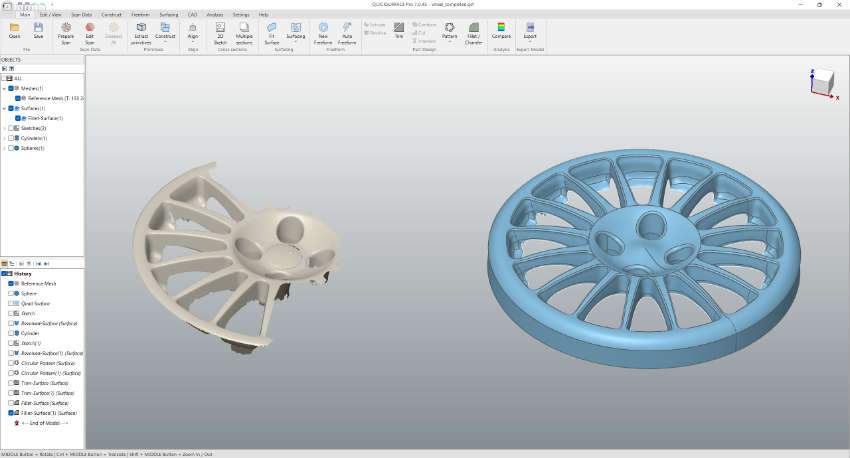Click the Fit Surface icon
This screenshot has height=458, width=850.
(x=272, y=34)
